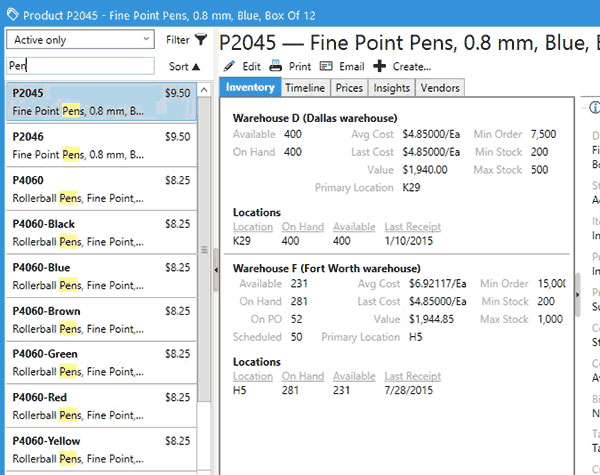Sort Dallas locations by On Hand header

pos(303,227)
